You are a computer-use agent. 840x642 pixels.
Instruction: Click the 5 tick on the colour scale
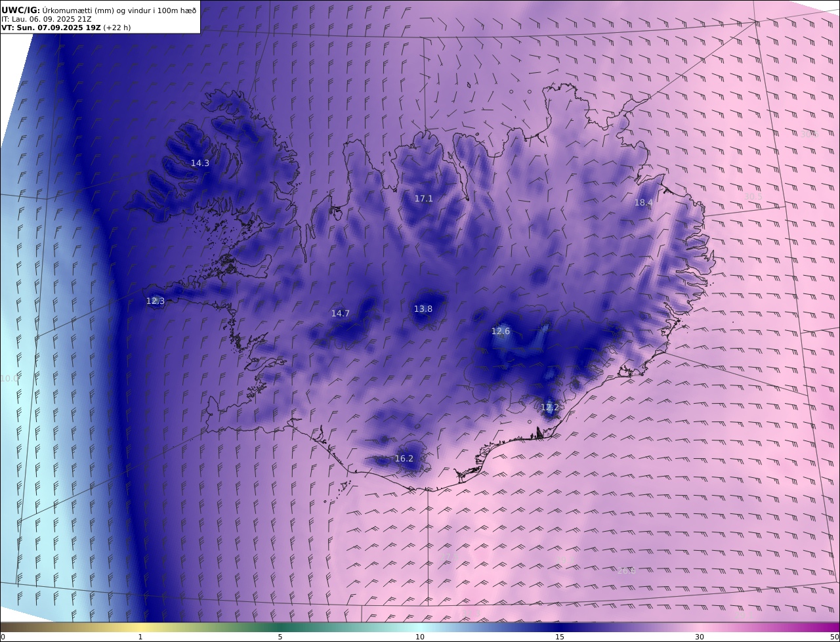[x=280, y=637]
